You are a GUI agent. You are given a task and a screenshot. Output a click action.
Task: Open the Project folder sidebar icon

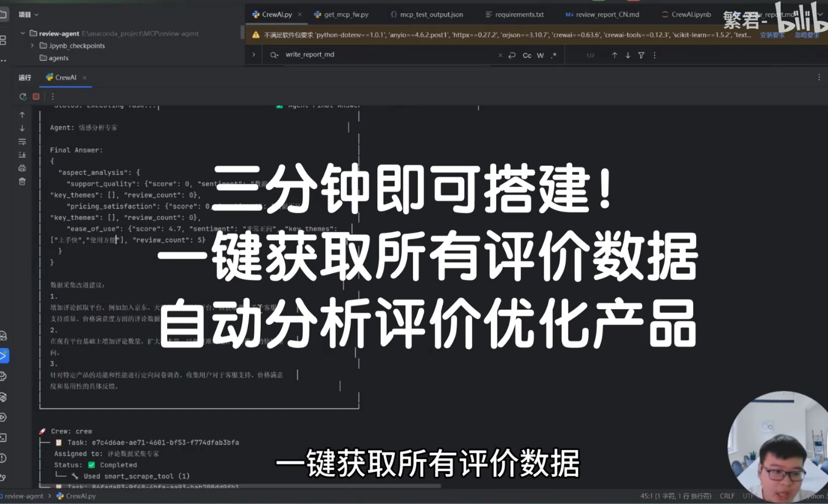pyautogui.click(x=4, y=15)
